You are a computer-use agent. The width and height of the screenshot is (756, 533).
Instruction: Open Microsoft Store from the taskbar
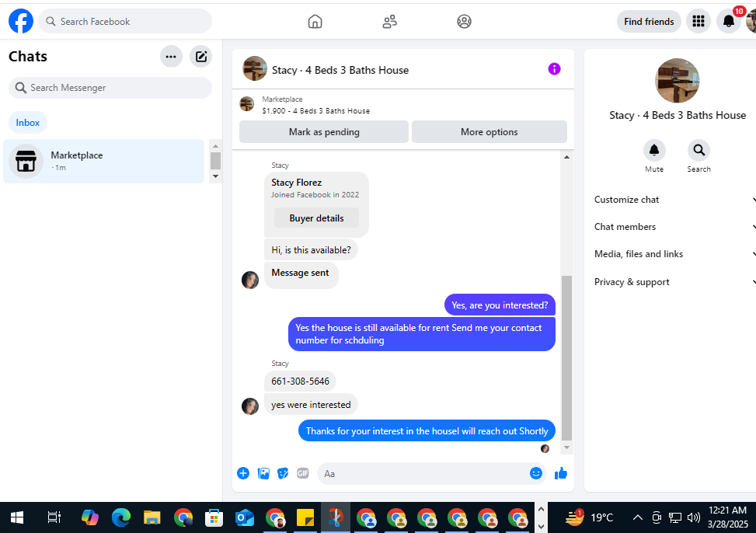point(214,517)
